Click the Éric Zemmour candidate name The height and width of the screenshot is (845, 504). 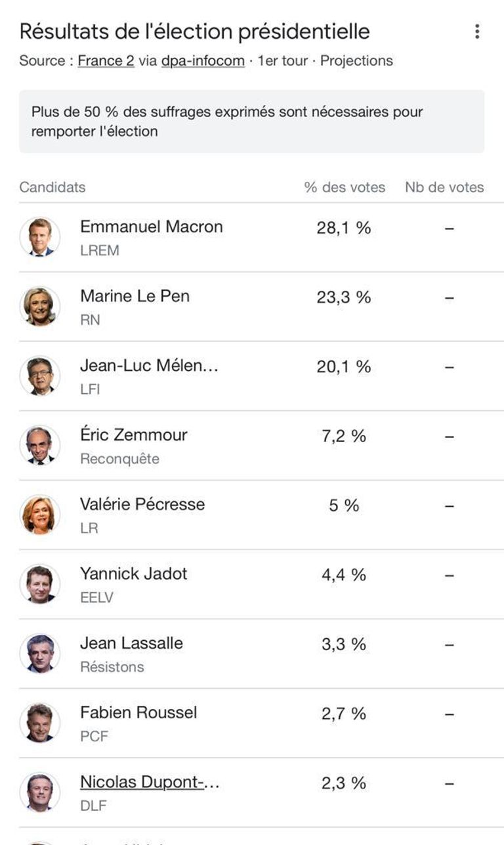click(134, 435)
